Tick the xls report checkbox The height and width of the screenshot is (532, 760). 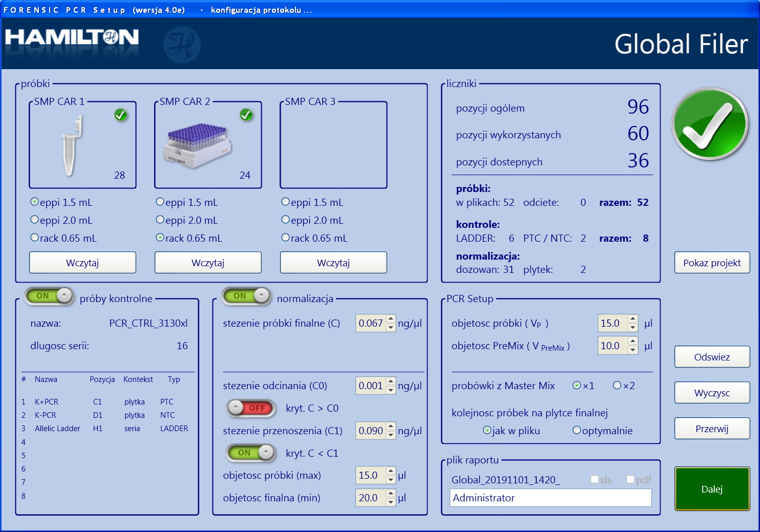click(x=595, y=479)
